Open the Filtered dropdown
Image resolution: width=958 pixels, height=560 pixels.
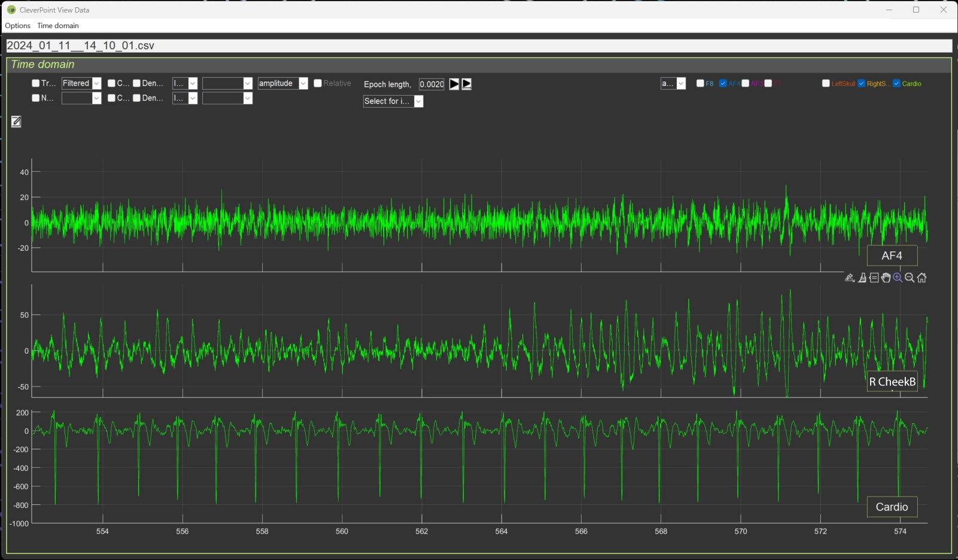pyautogui.click(x=81, y=83)
